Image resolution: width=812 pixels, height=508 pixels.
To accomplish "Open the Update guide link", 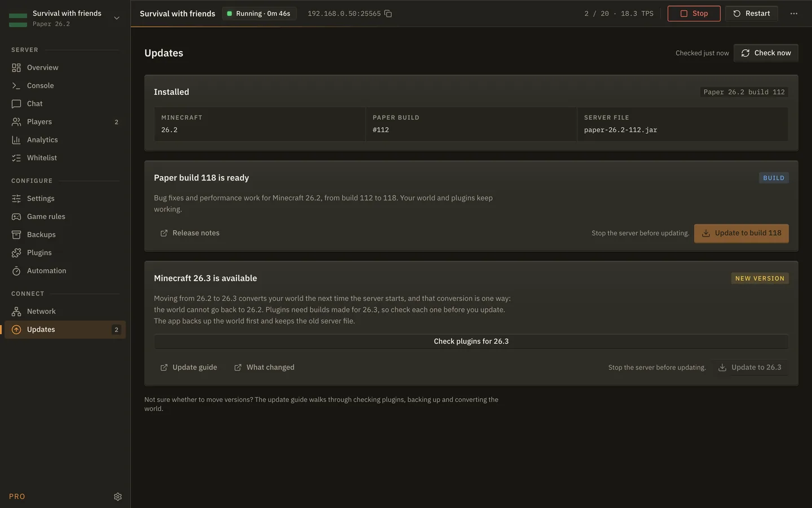I will pyautogui.click(x=189, y=367).
